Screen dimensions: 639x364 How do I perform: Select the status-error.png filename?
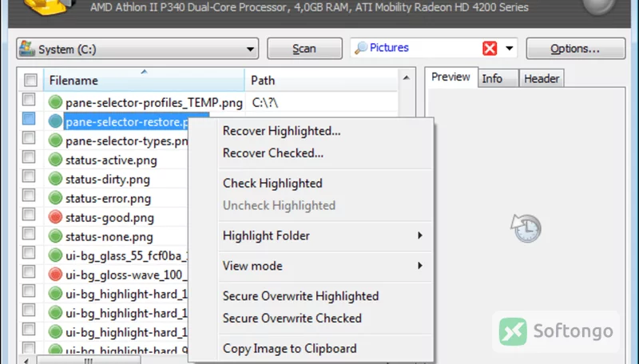108,198
